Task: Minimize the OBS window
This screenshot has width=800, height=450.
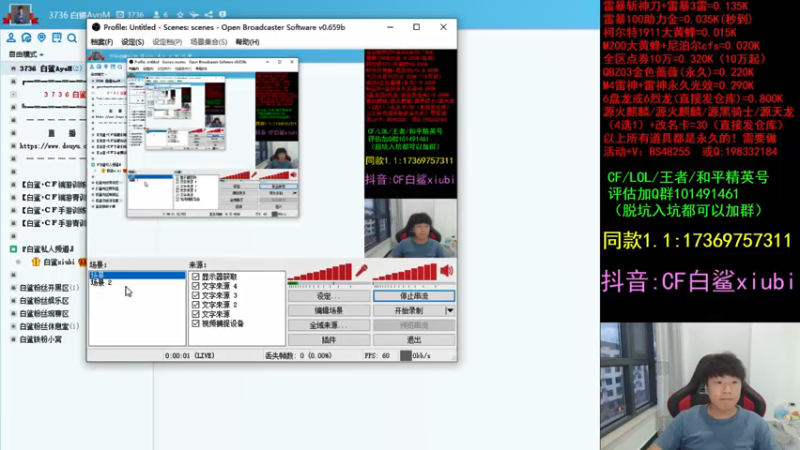Action: tap(390, 27)
